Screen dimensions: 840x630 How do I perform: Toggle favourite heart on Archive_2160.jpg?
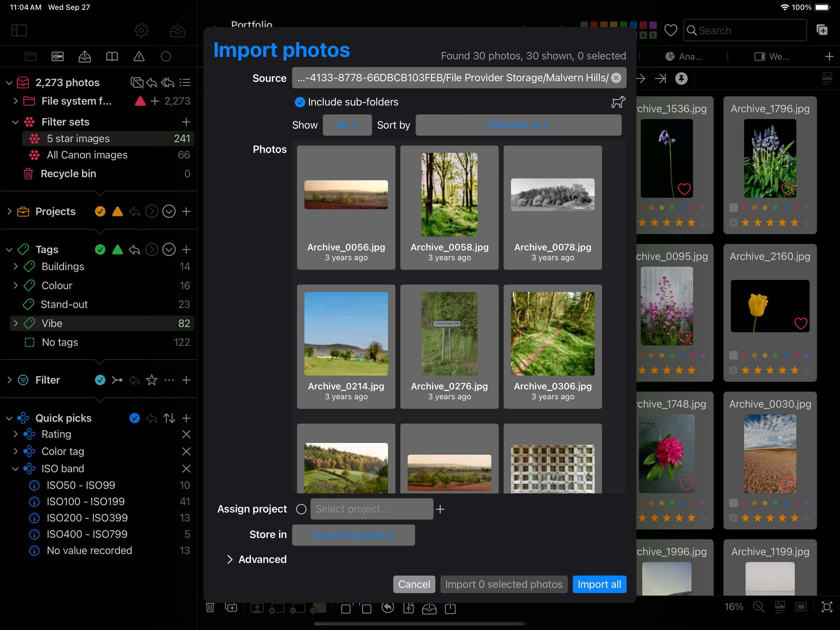801,323
